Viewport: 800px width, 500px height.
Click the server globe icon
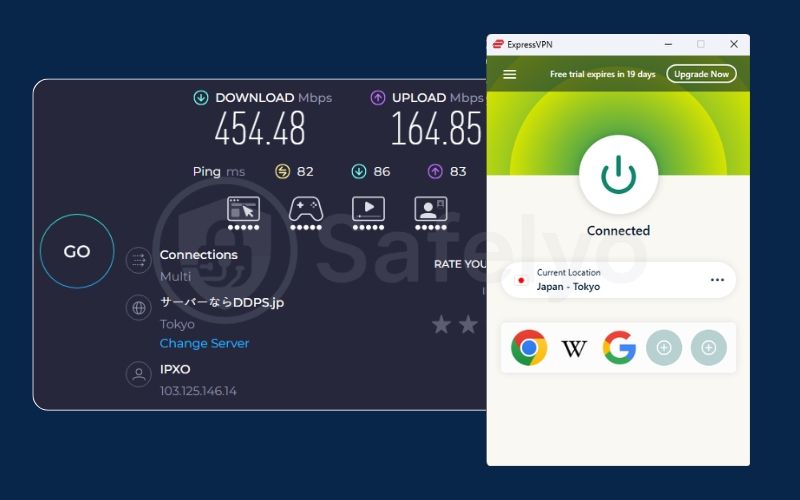[x=138, y=308]
